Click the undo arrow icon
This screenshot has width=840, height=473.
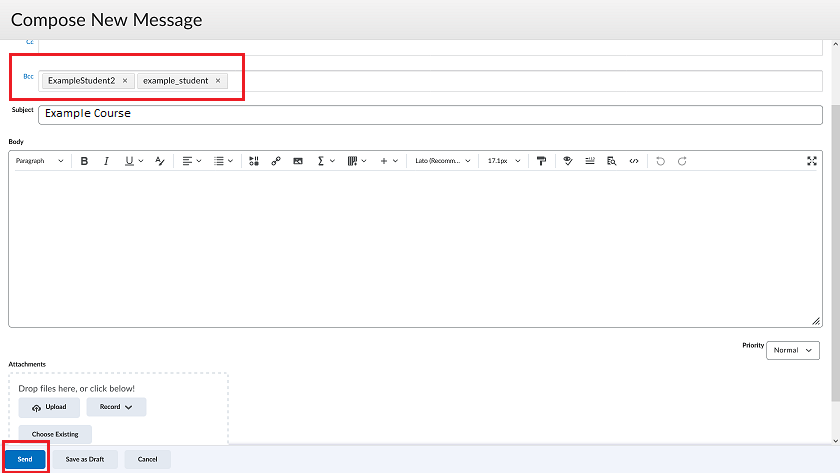(x=660, y=161)
